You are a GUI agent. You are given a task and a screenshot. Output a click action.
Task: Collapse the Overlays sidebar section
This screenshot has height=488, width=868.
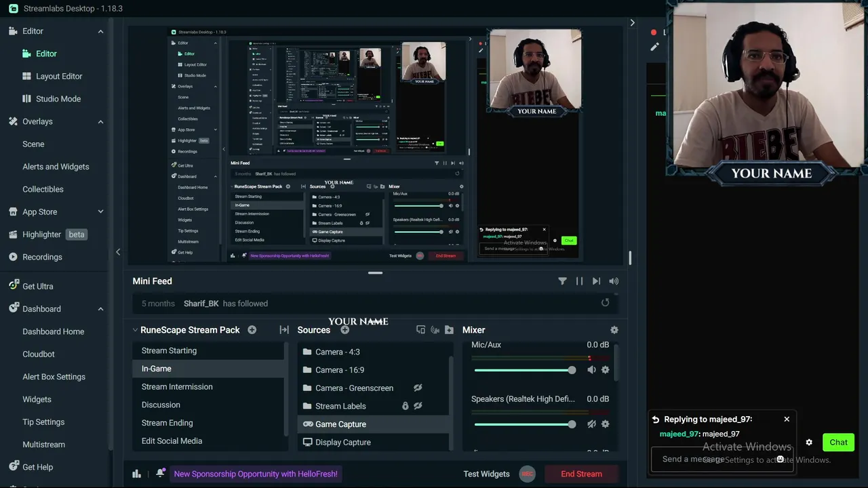(100, 122)
